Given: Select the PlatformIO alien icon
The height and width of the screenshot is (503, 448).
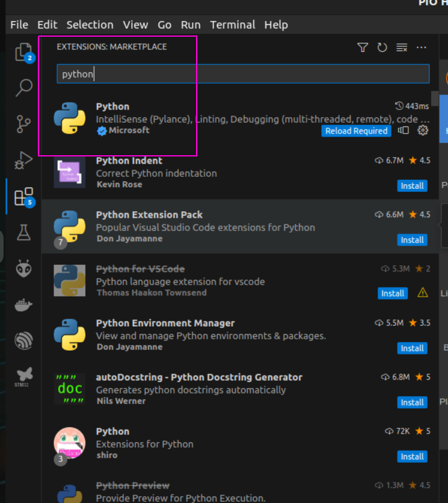Looking at the screenshot, I should click(x=24, y=268).
